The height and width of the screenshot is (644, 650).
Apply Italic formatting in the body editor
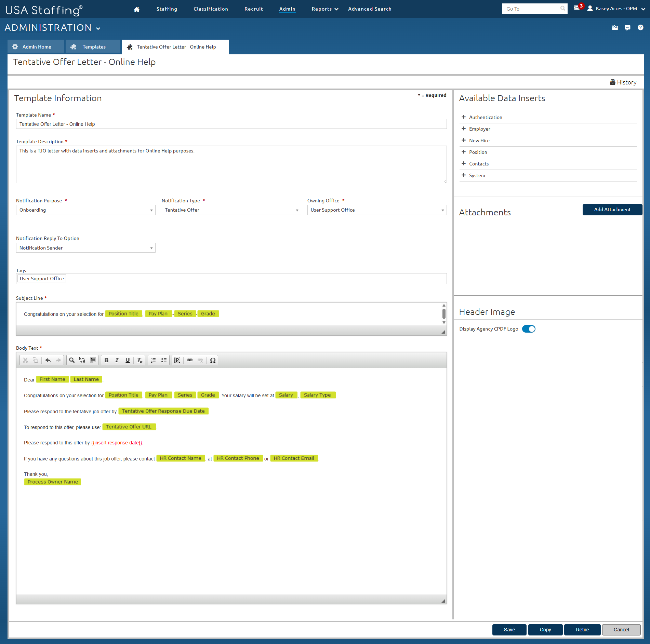coord(117,360)
